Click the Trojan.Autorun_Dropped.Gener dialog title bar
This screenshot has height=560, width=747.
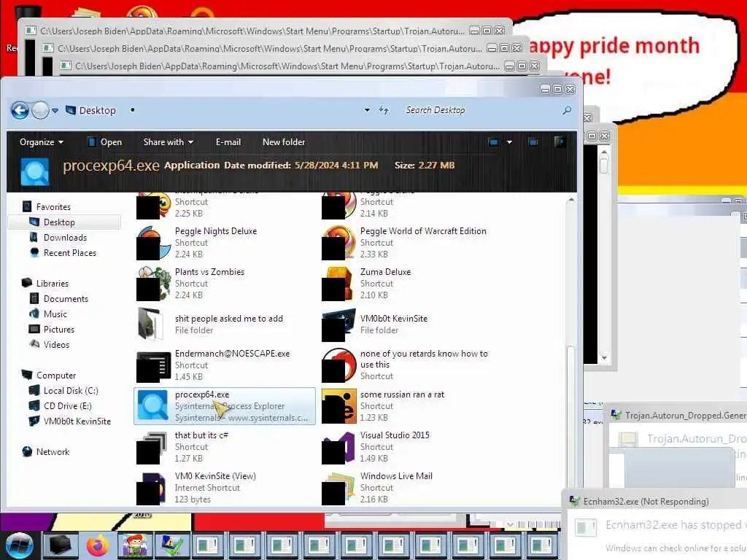[x=676, y=415]
